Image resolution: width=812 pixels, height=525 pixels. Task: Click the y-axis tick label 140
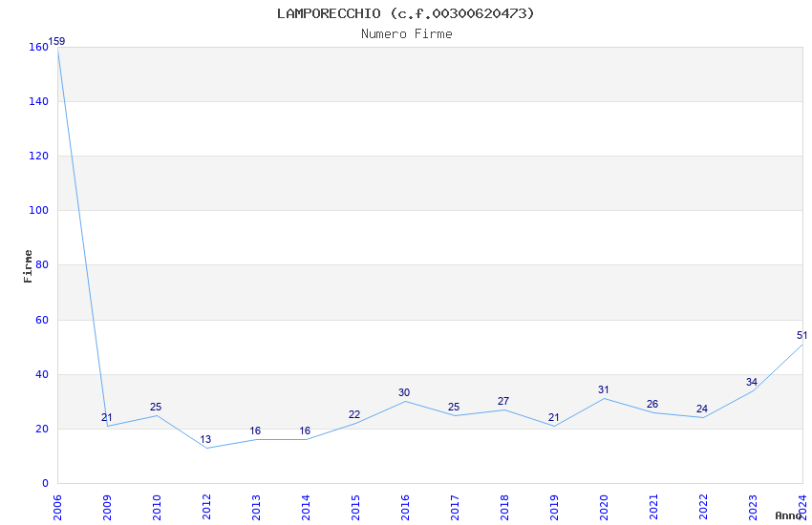coord(38,101)
